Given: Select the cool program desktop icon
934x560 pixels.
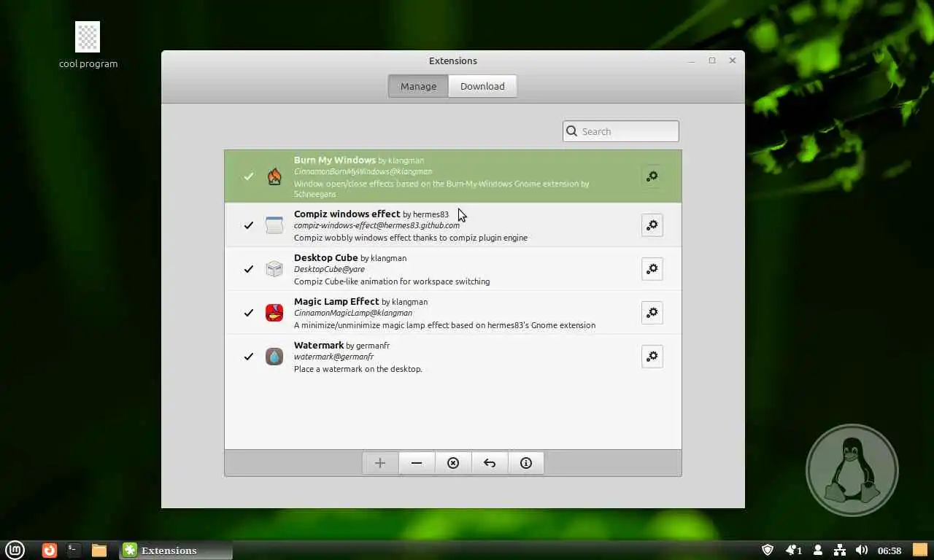Looking at the screenshot, I should [x=88, y=45].
